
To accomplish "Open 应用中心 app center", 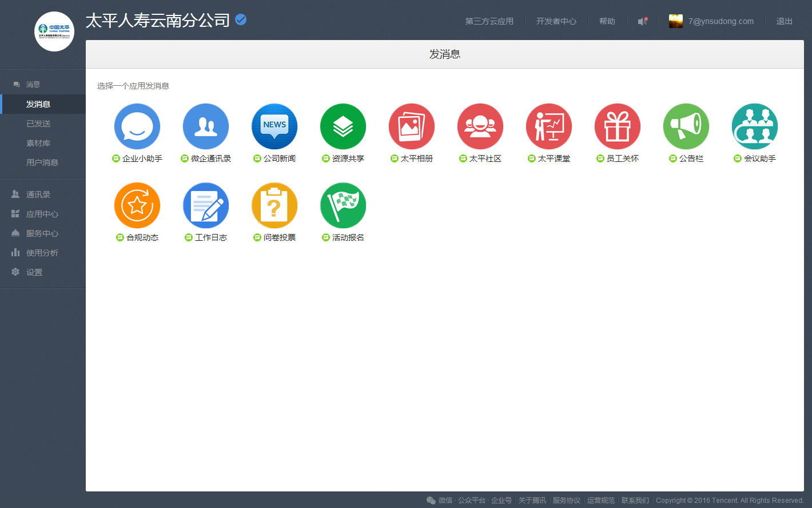I will [x=43, y=214].
